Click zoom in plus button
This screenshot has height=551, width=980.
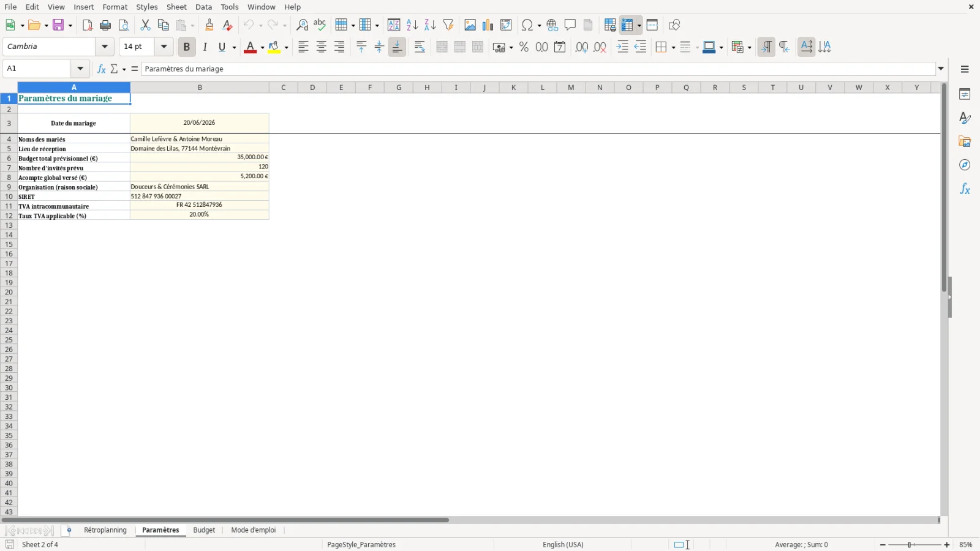pyautogui.click(x=947, y=545)
